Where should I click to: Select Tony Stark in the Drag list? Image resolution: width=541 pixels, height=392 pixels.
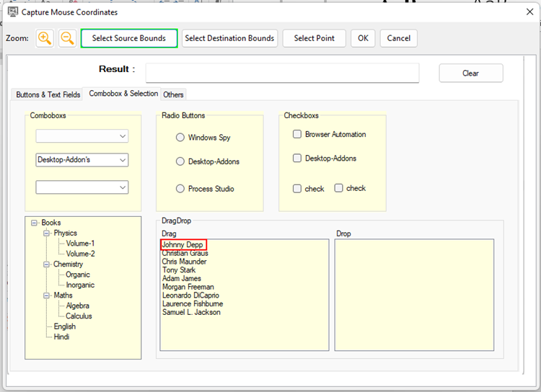(x=179, y=270)
